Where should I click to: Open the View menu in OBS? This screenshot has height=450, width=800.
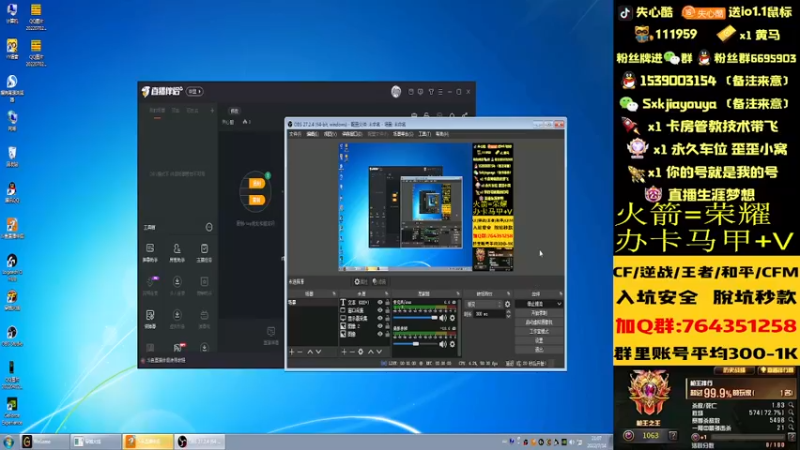click(x=330, y=134)
